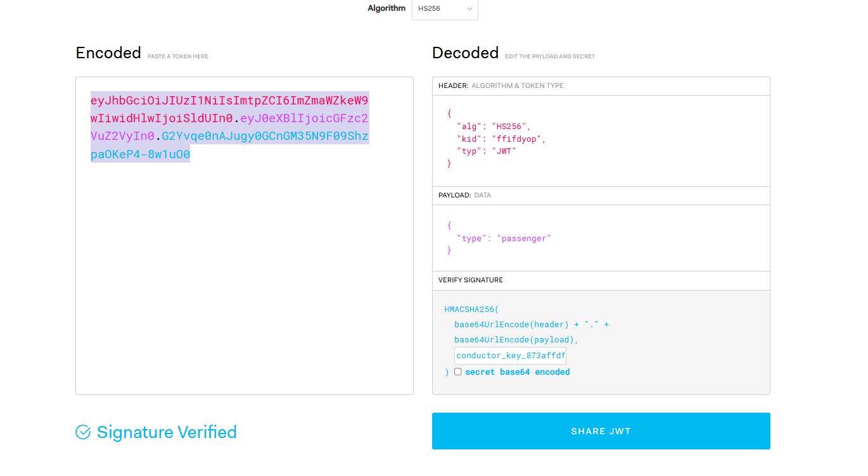This screenshot has height=476, width=868.
Task: Click the "typ": "JWT" header line
Action: tap(487, 151)
